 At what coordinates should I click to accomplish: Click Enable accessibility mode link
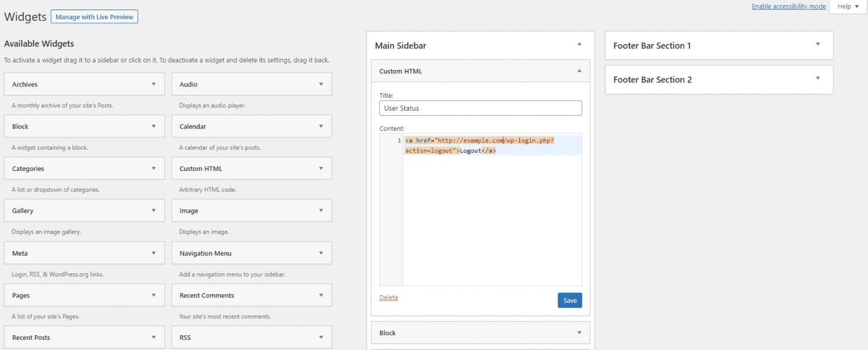tap(789, 6)
